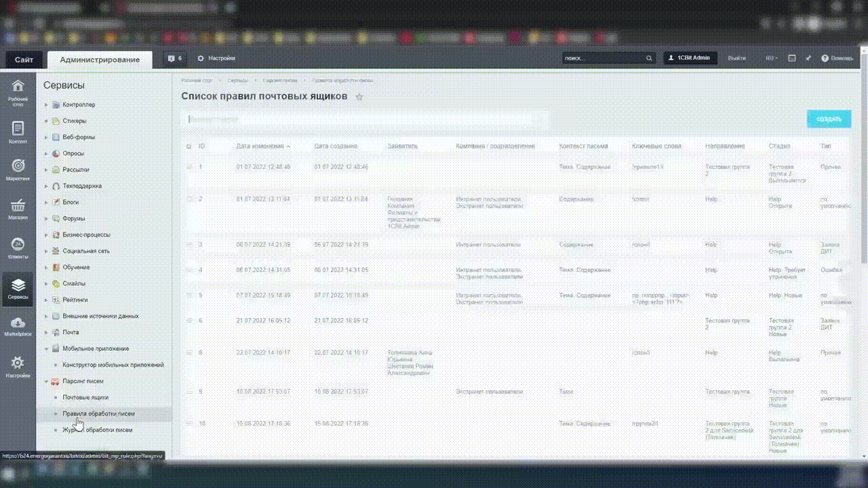Click the panel icon next to RU
This screenshot has width=868, height=488.
click(791, 58)
